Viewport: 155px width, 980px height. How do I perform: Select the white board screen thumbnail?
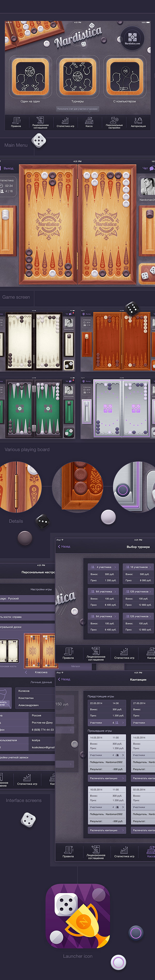pos(38,341)
